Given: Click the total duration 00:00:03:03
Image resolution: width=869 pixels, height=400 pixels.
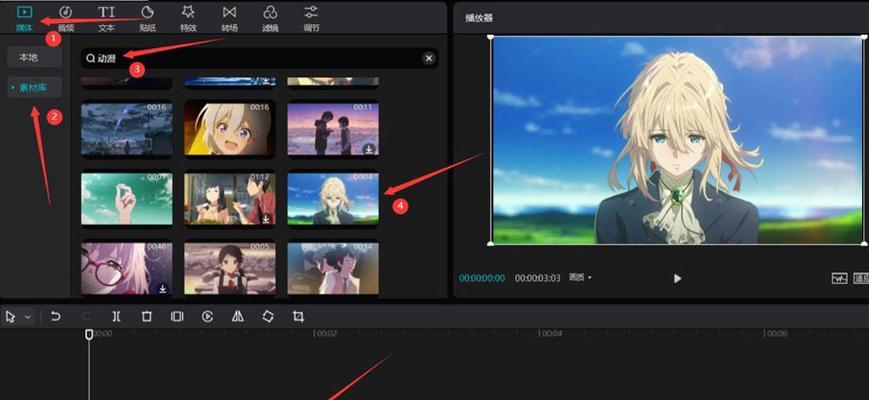Looking at the screenshot, I should pyautogui.click(x=538, y=278).
